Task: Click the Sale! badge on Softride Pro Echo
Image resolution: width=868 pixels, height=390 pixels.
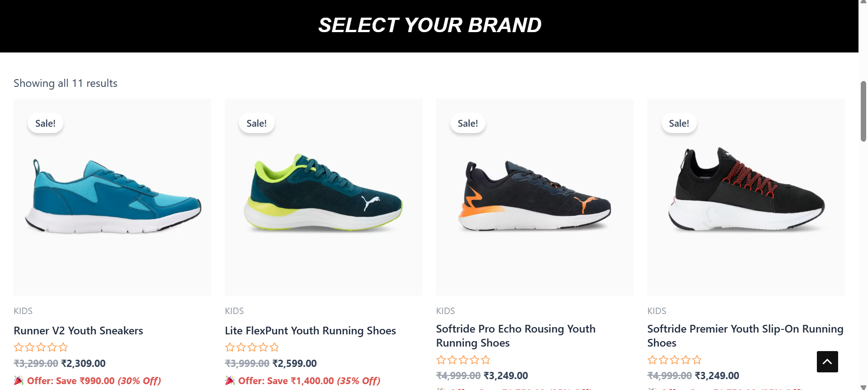Action: pos(467,123)
